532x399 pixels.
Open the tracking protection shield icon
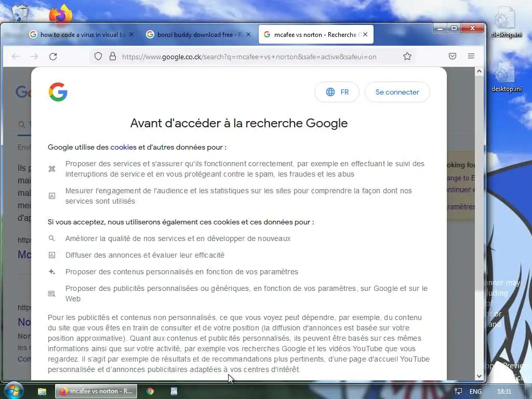[98, 56]
